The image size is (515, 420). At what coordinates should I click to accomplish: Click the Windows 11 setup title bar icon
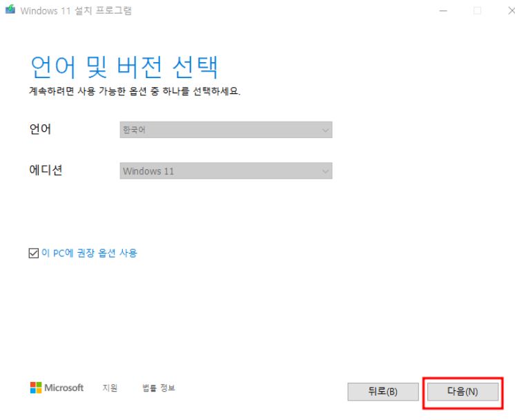[x=10, y=9]
